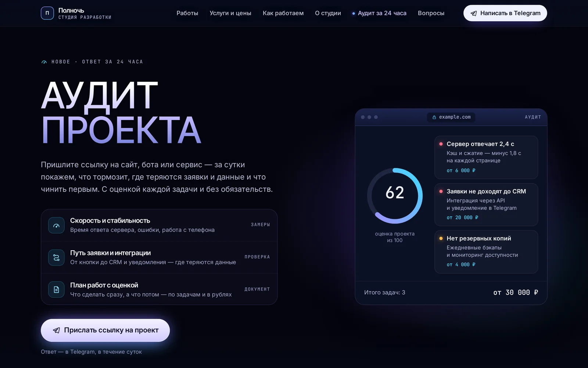Open the Заявки не доходят до CRM card
Image resolution: width=588 pixels, height=368 pixels.
click(486, 205)
